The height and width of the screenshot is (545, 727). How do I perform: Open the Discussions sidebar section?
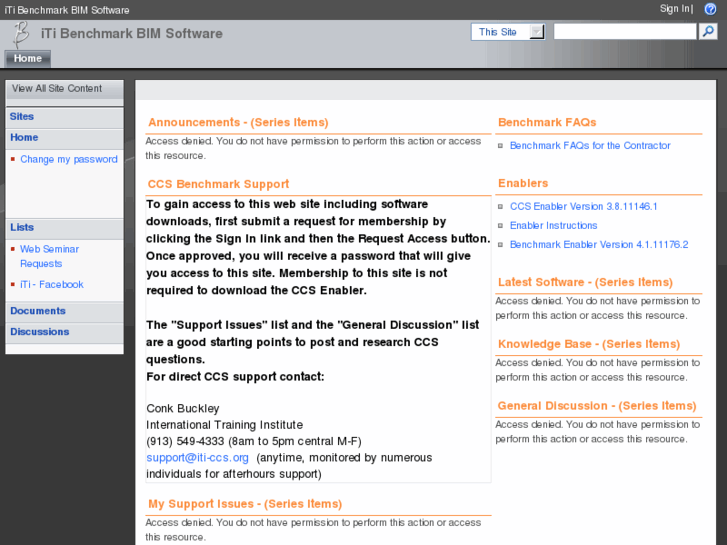click(39, 332)
